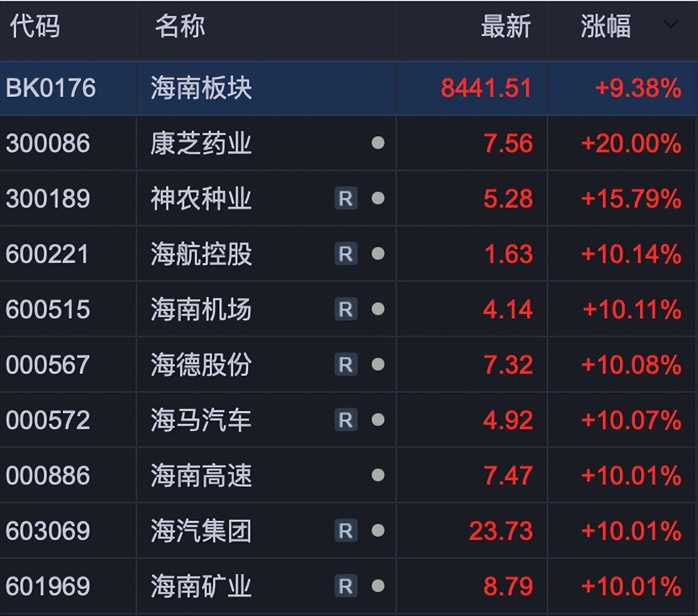Click the +20.00% change value
This screenshot has height=616, width=698.
pos(632,143)
